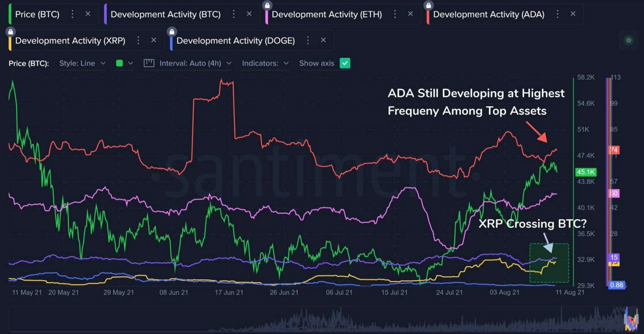Toggle the Show axis checkbox
The image size is (644, 334).
345,63
